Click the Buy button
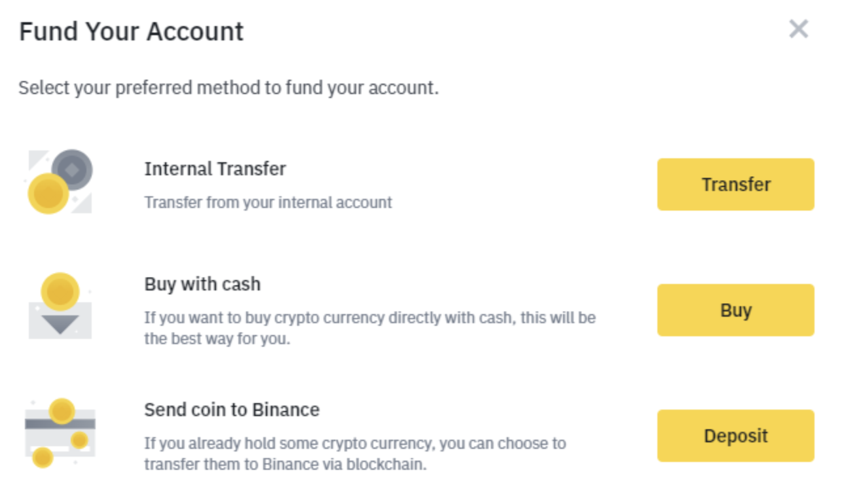 pyautogui.click(x=735, y=310)
